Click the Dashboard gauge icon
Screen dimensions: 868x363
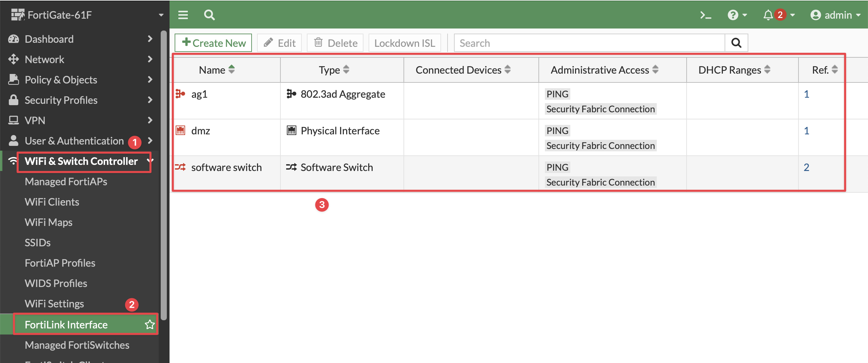[x=14, y=39]
